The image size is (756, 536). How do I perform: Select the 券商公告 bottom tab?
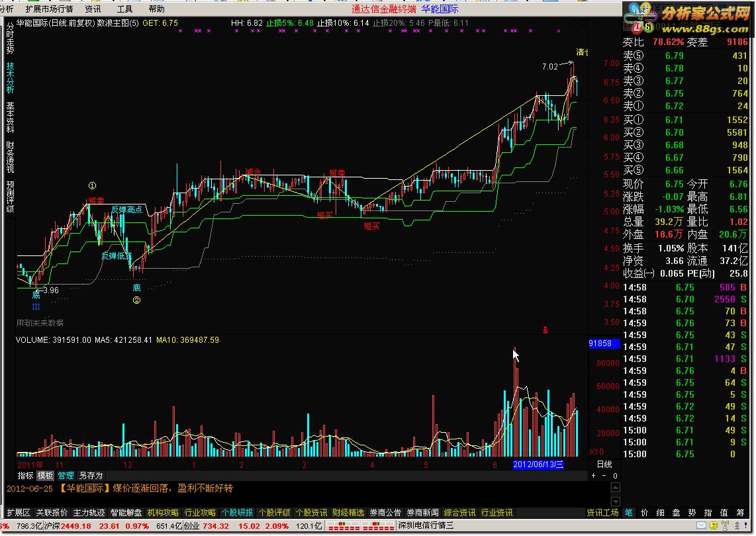[x=385, y=513]
